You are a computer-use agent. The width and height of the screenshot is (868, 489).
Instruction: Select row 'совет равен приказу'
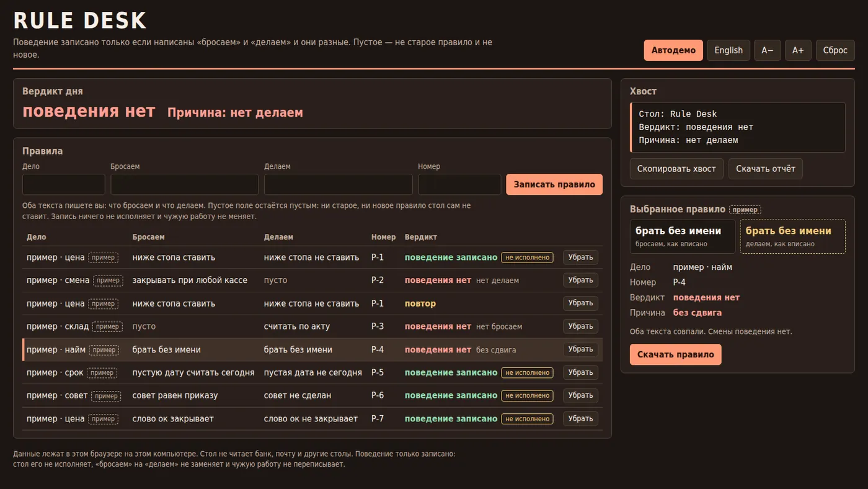312,395
